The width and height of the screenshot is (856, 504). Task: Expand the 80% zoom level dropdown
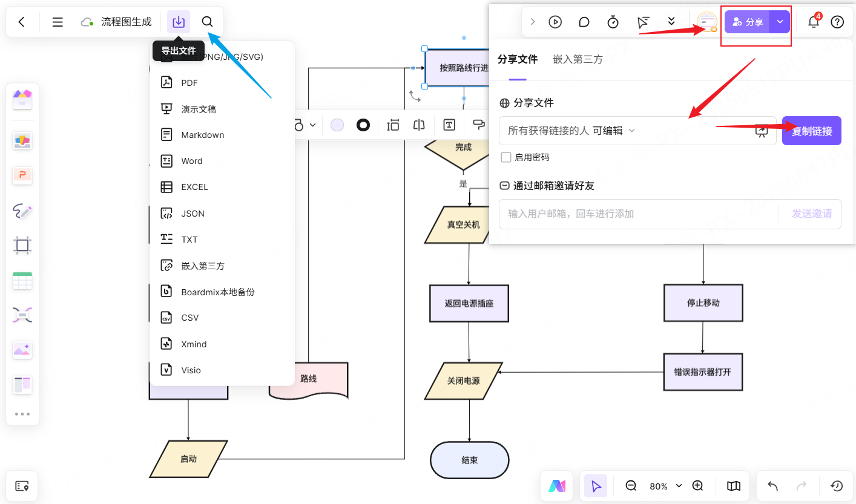tap(679, 486)
